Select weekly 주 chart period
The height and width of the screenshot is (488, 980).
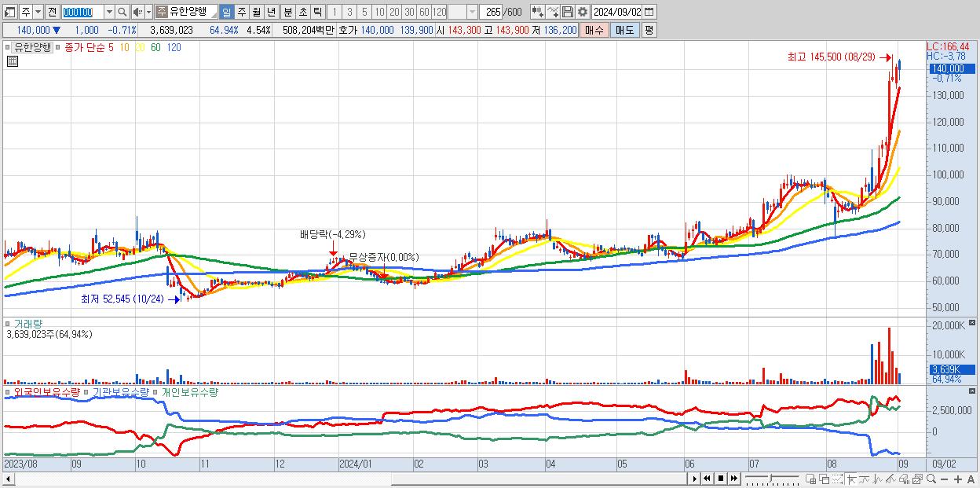(x=241, y=12)
